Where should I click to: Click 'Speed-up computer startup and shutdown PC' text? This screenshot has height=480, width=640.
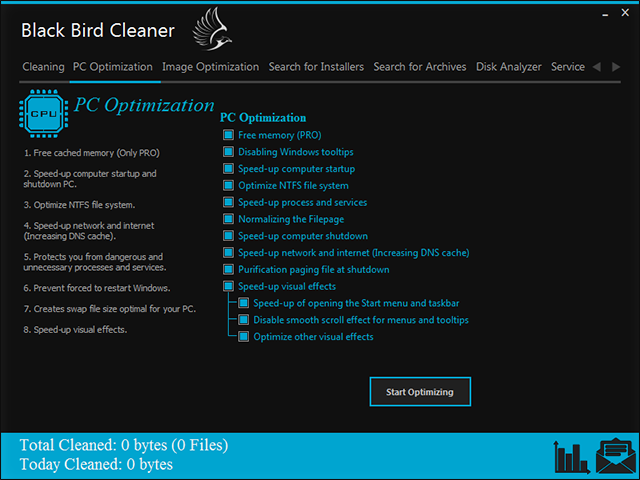click(x=90, y=179)
